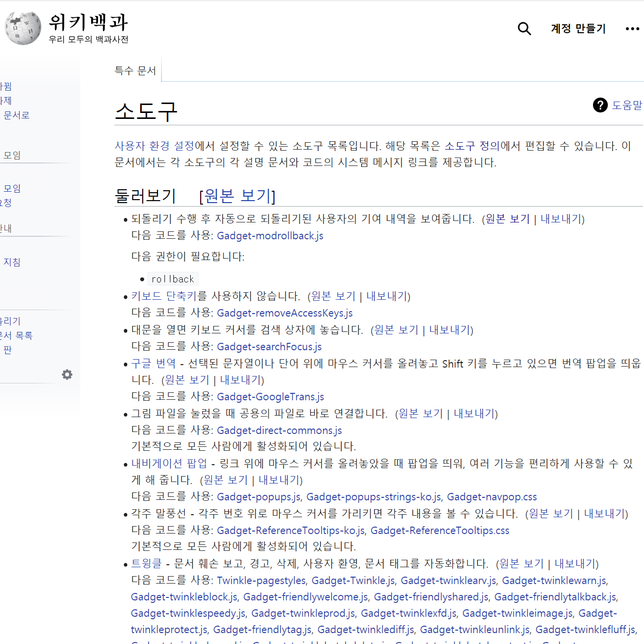Open Gadget-twinklediff.js
Image resolution: width=644 pixels, height=644 pixels.
(366, 630)
